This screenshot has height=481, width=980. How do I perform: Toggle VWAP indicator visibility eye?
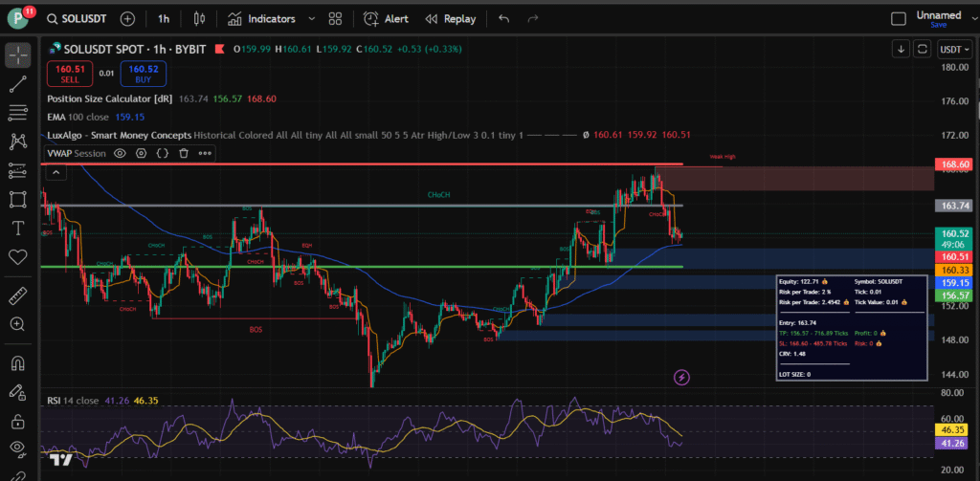click(120, 153)
